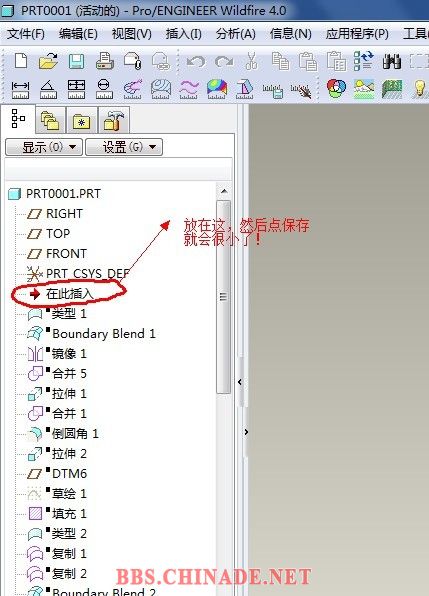This screenshot has height=596, width=429.
Task: Select PRT_CSYS_DEF coordinate system
Action: (78, 274)
